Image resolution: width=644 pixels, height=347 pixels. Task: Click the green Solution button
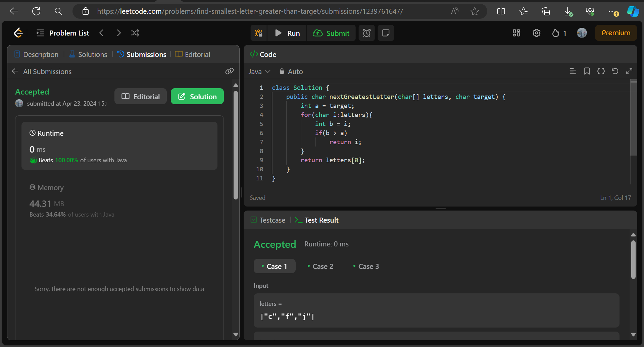pos(197,96)
